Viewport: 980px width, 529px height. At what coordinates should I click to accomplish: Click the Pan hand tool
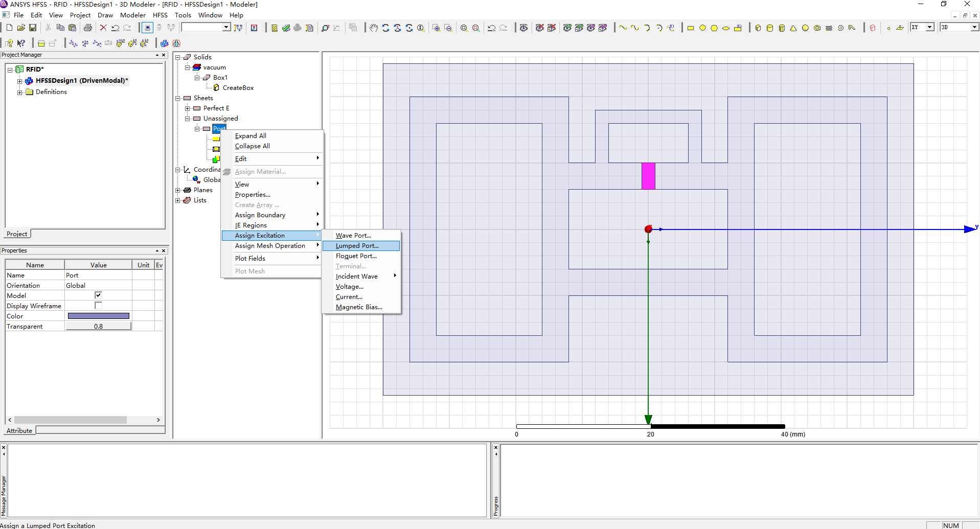374,28
